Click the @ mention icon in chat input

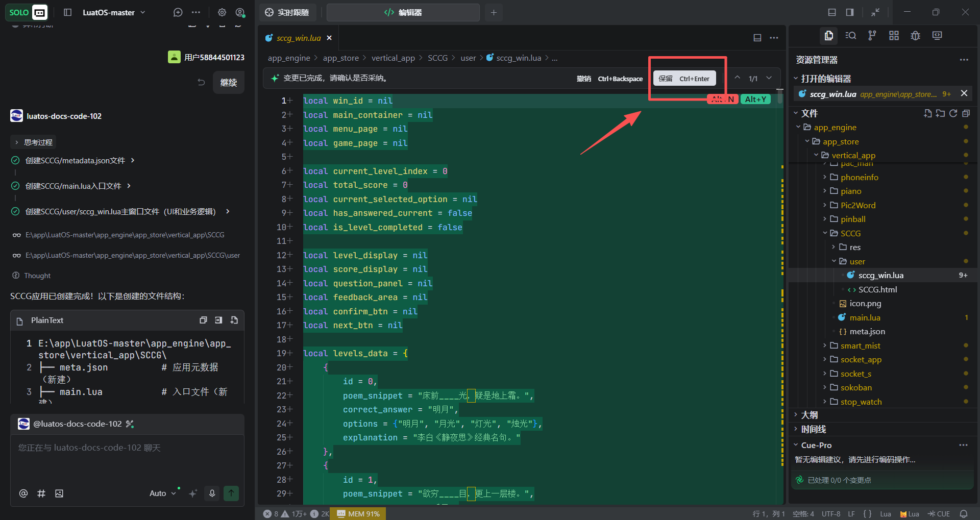coord(23,493)
